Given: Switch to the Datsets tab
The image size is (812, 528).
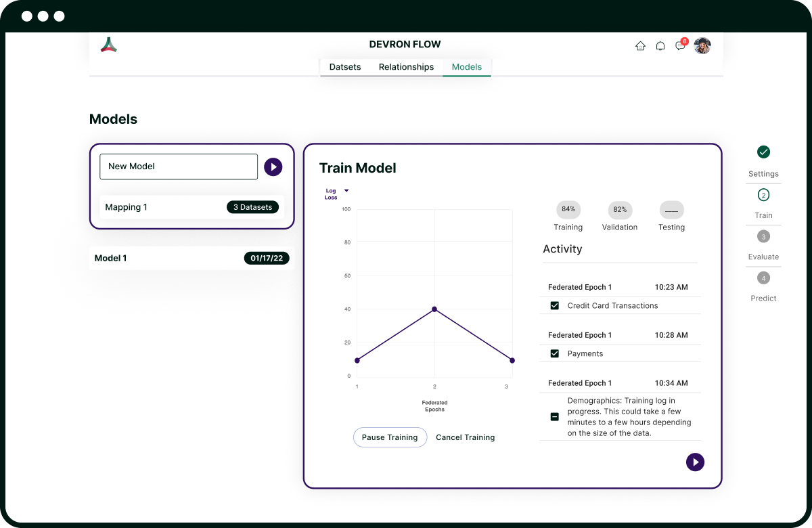Looking at the screenshot, I should 345,67.
